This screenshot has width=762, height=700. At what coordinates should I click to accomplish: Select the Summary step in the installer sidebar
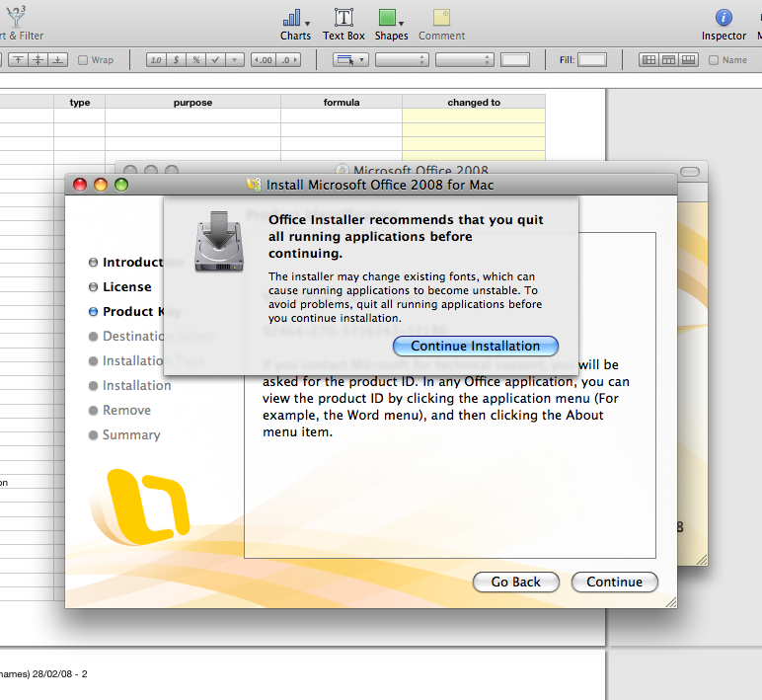[x=124, y=434]
